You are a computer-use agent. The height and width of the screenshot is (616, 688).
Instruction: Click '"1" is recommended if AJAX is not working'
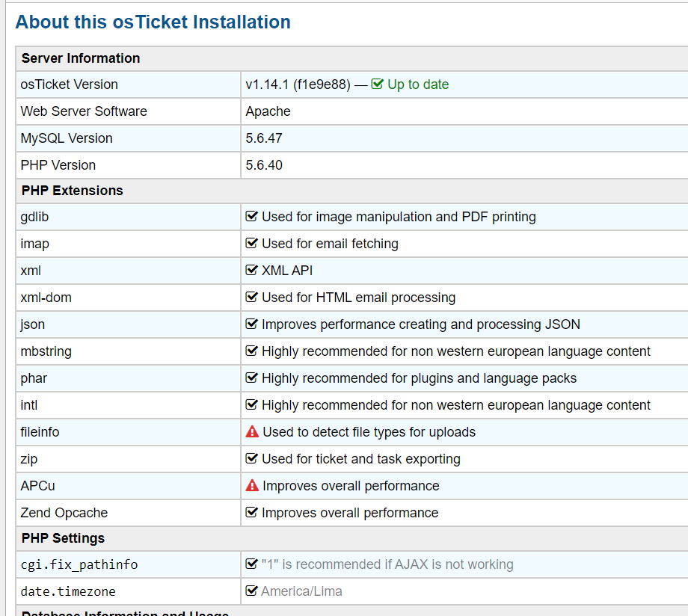tap(387, 564)
